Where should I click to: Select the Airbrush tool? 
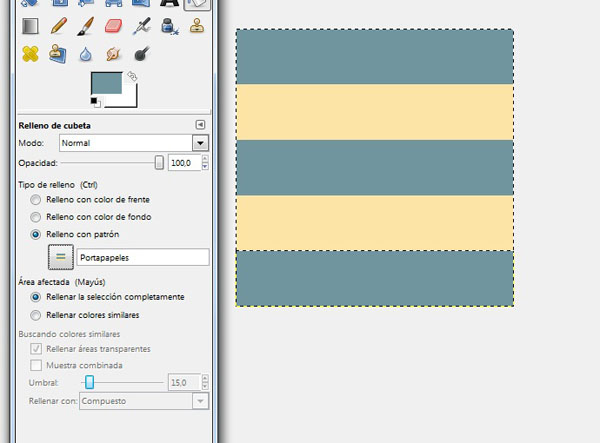141,26
